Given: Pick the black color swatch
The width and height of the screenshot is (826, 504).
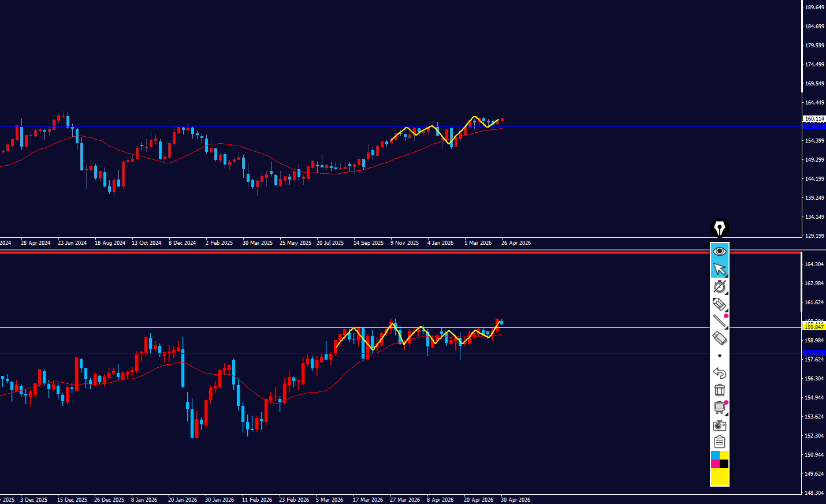Looking at the screenshot, I should [x=724, y=464].
